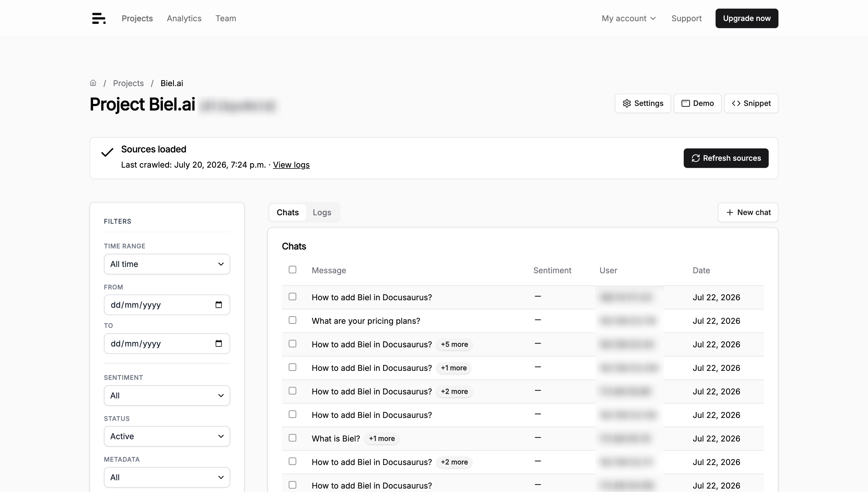Open the 'What are your pricing plans?' message
This screenshot has height=492, width=868.
coord(366,321)
